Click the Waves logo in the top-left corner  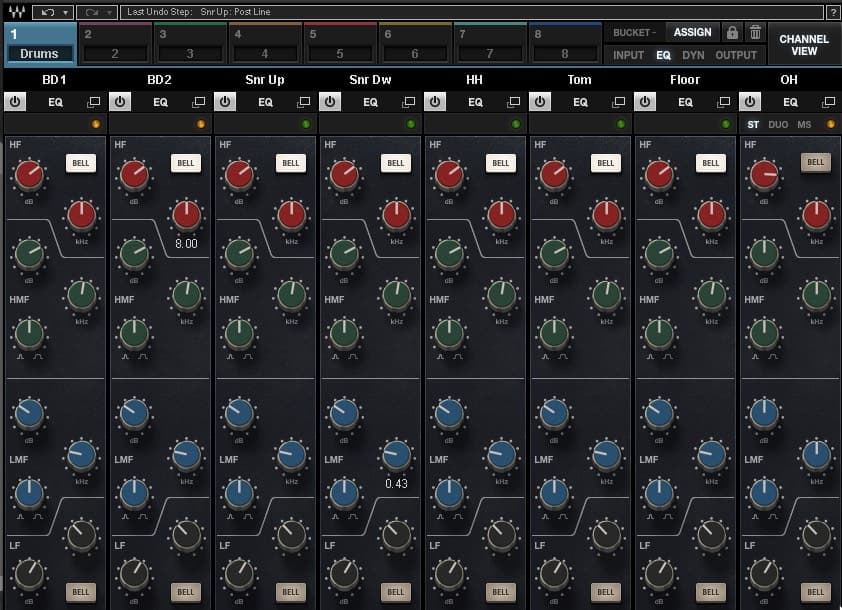(15, 12)
